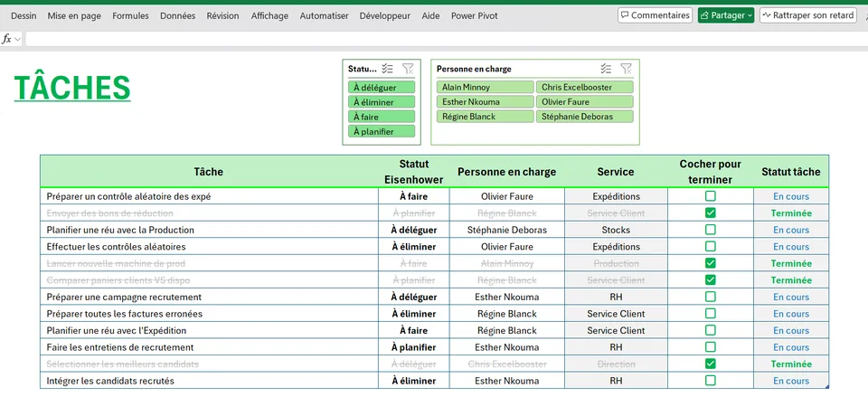Open the Commentaires pane

click(656, 15)
